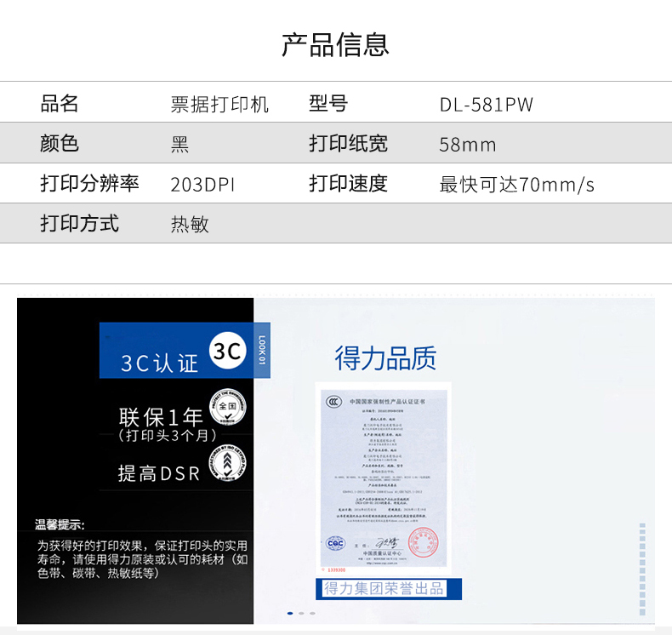The height and width of the screenshot is (635, 672).
Task: Select the second carousel dot
Action: [x=301, y=613]
